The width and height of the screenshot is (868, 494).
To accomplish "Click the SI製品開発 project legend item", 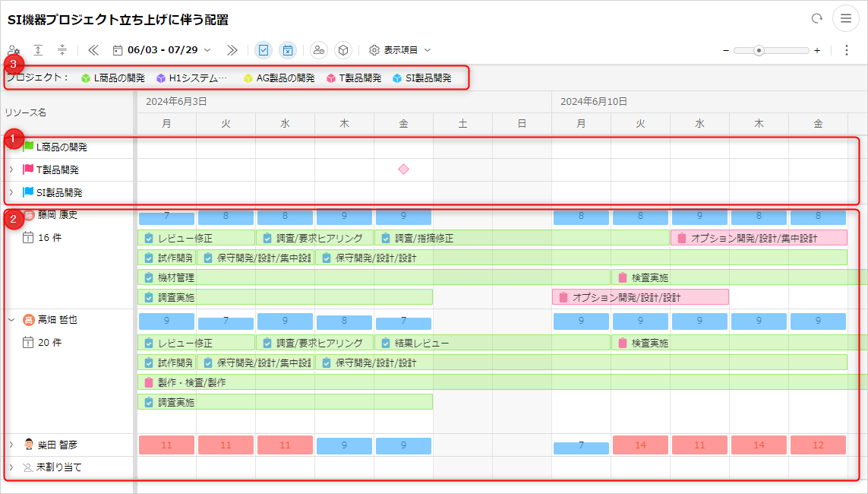I will click(422, 78).
